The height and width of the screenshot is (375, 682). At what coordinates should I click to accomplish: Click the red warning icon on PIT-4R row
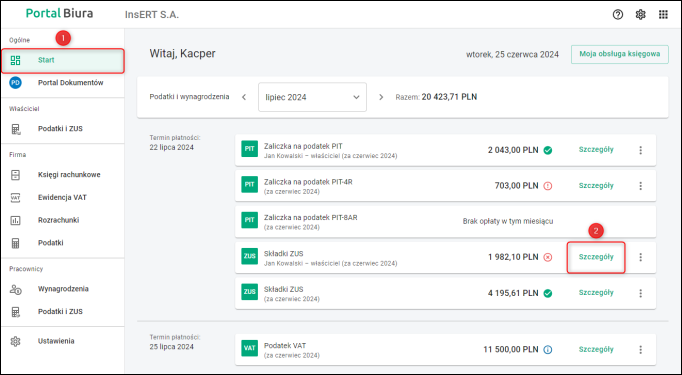[548, 186]
